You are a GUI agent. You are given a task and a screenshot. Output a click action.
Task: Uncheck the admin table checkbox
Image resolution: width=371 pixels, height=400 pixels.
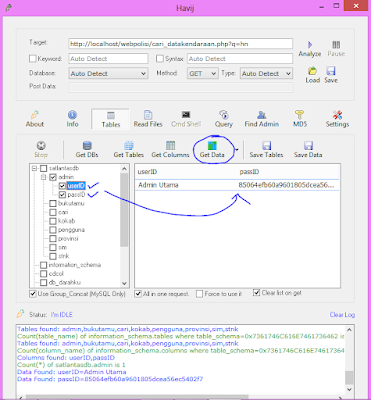(x=53, y=177)
